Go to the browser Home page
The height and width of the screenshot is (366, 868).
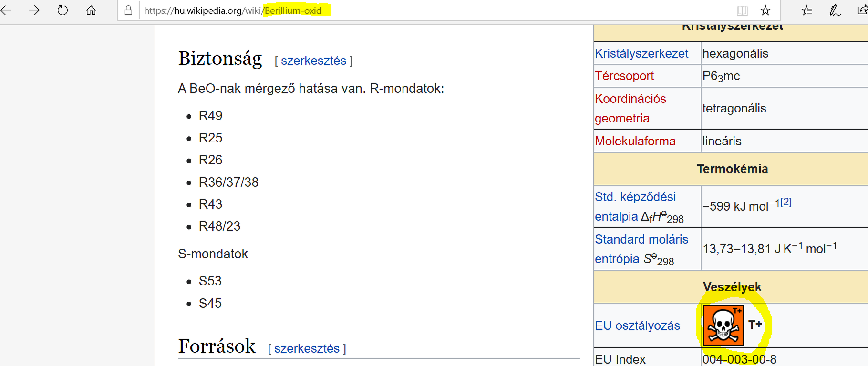coord(91,10)
